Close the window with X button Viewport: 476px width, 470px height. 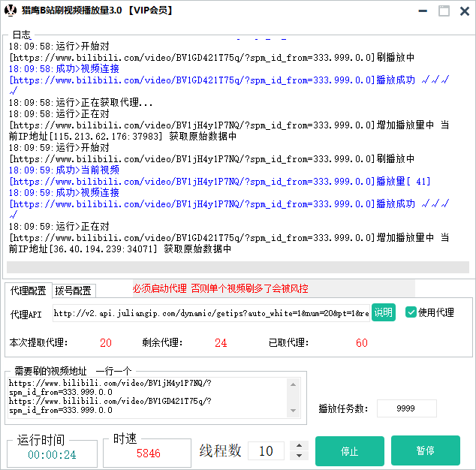465,11
